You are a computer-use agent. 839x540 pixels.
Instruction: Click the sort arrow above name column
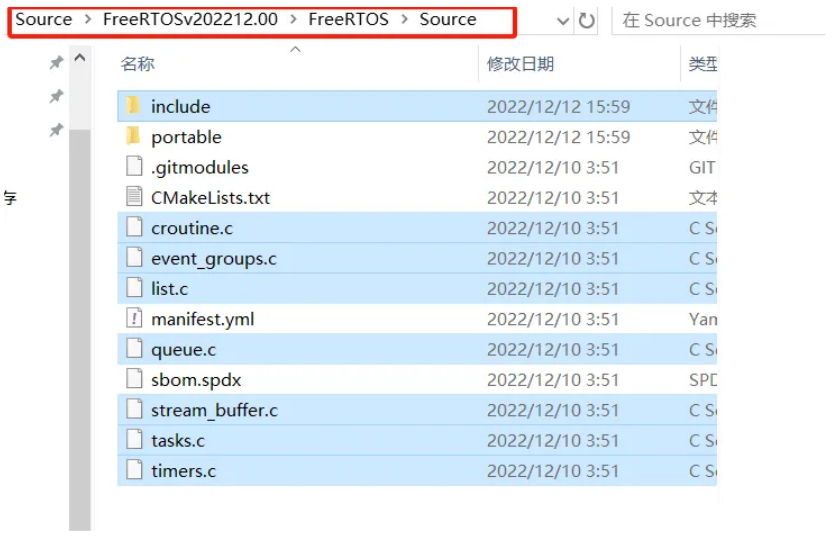coord(295,49)
